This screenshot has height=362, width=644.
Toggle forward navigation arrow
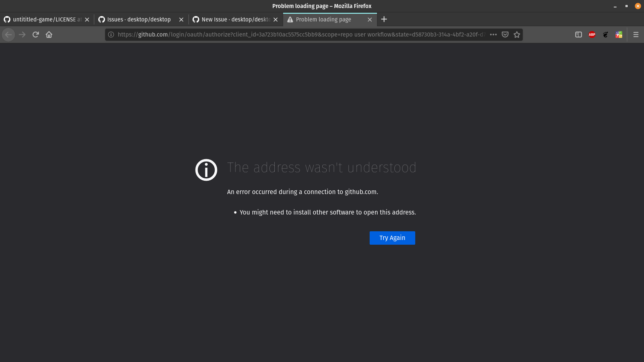(22, 35)
